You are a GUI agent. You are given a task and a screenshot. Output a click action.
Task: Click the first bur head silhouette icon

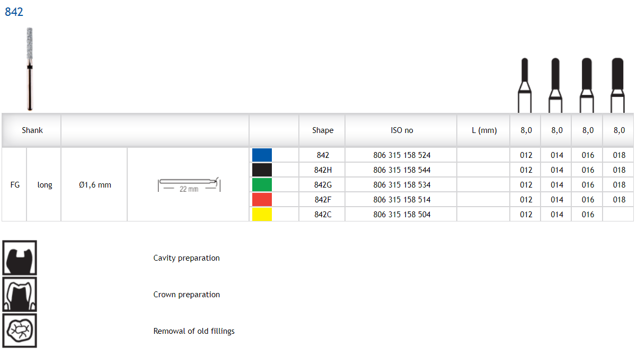(x=525, y=85)
